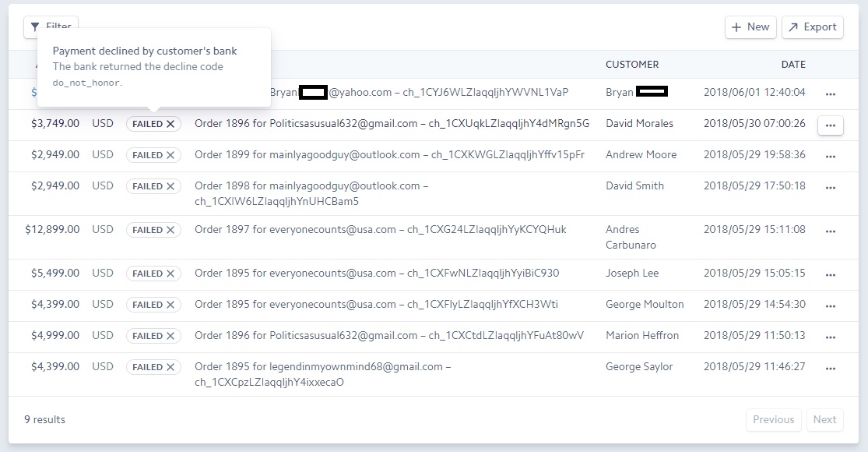Screen dimensions: 868x452
Task: Open the Filter button
Action: click(x=51, y=26)
